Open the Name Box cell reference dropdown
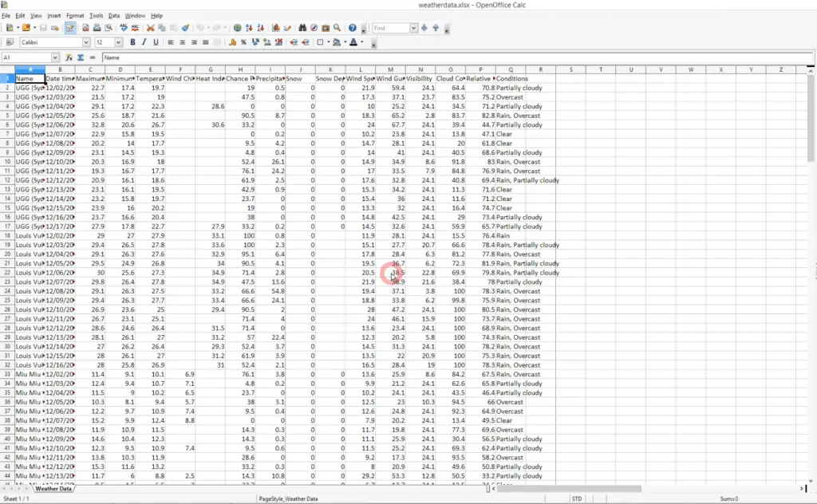Image resolution: width=817 pixels, height=504 pixels. coord(55,57)
